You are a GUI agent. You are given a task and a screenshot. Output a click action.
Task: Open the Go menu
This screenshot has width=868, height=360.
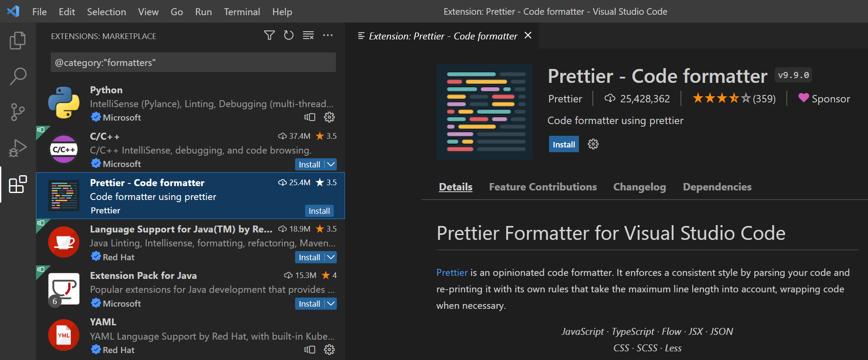[x=177, y=12]
